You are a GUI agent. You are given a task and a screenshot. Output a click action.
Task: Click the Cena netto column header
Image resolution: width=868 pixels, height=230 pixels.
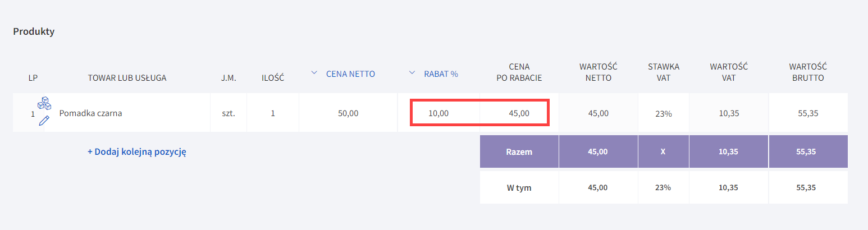point(350,73)
